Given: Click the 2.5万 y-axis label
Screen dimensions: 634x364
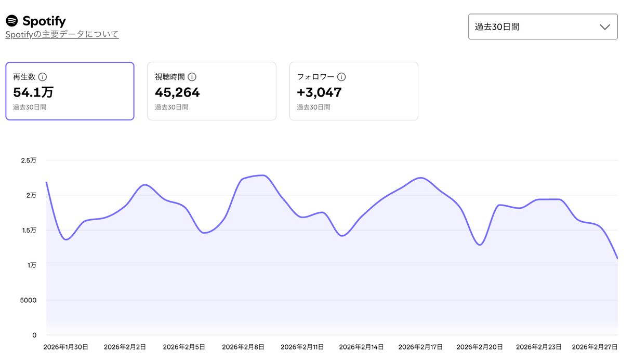Looking at the screenshot, I should 29,160.
